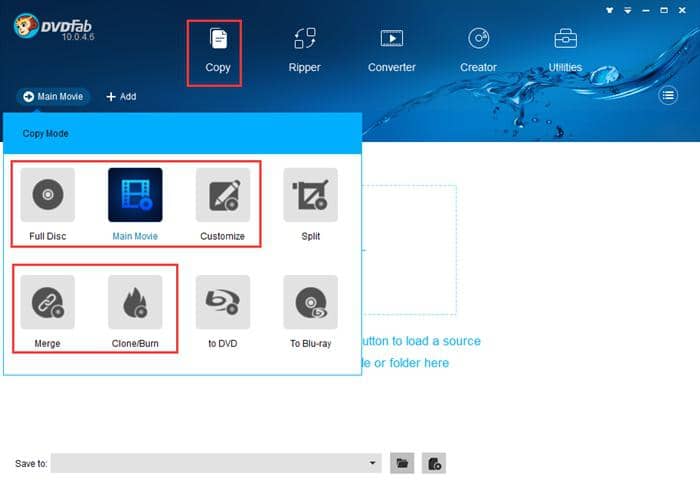
Task: Pick the Split copy mode
Action: tap(310, 204)
